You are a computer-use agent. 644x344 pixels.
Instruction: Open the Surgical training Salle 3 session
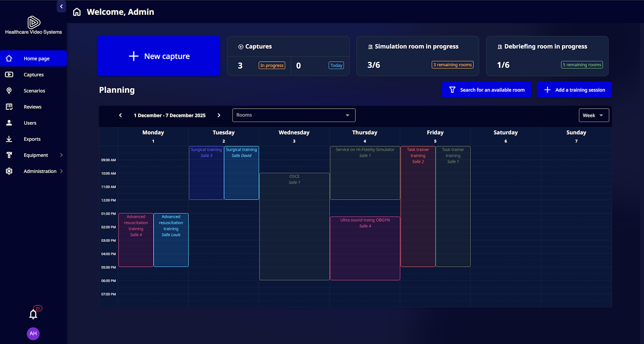pyautogui.click(x=206, y=173)
